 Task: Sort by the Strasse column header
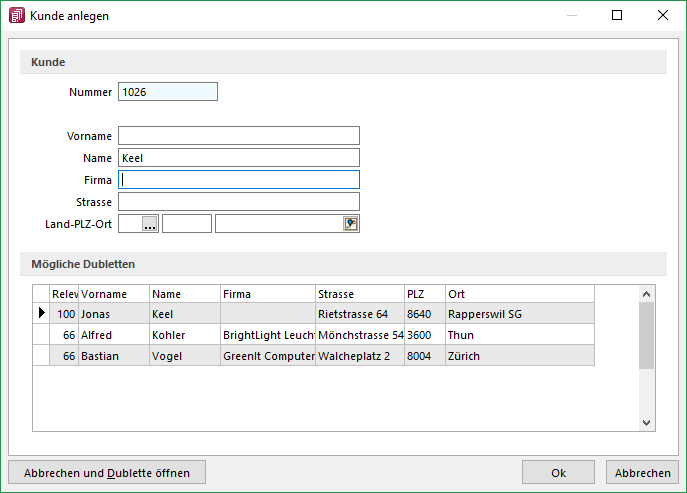pyautogui.click(x=360, y=294)
